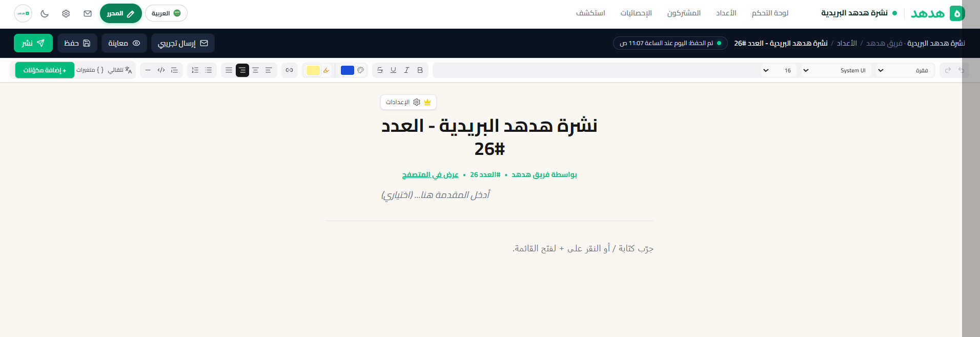Click the تلقائي auto-translate option
The width and height of the screenshot is (980, 337).
[120, 70]
